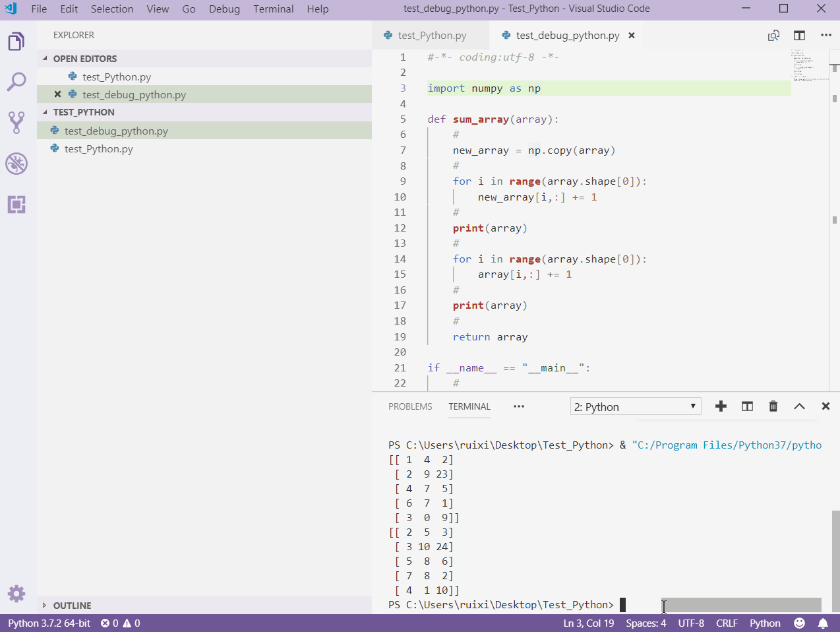The width and height of the screenshot is (840, 632).
Task: Change indentation via Spaces: 4
Action: tap(645, 623)
